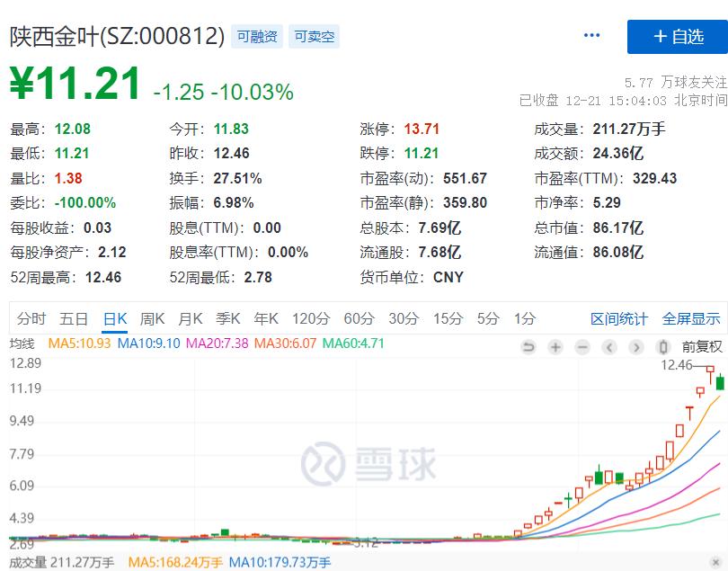Click the 5.77 万球友关注 followers text
The image size is (728, 571).
pyautogui.click(x=676, y=83)
